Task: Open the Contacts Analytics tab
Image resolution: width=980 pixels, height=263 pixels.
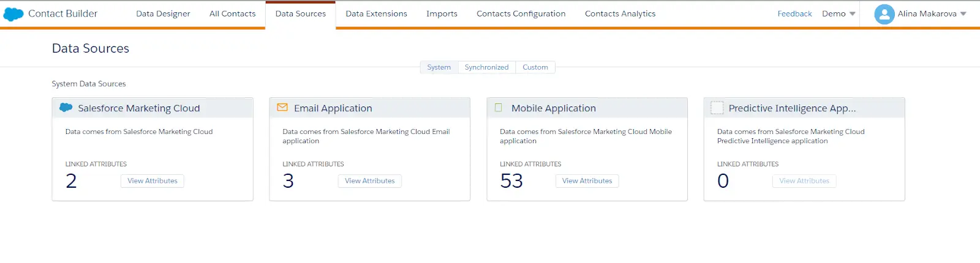Action: click(620, 13)
